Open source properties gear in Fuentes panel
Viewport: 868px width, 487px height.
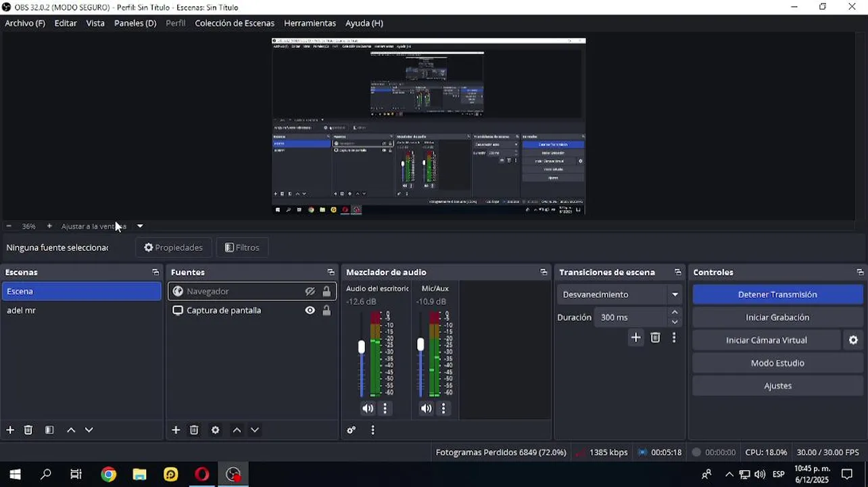[x=216, y=430]
